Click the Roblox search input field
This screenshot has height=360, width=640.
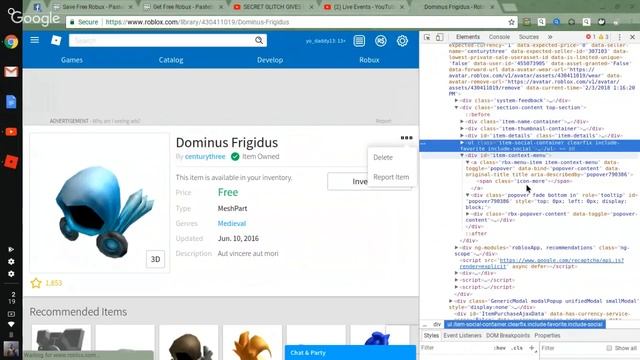tap(162, 40)
